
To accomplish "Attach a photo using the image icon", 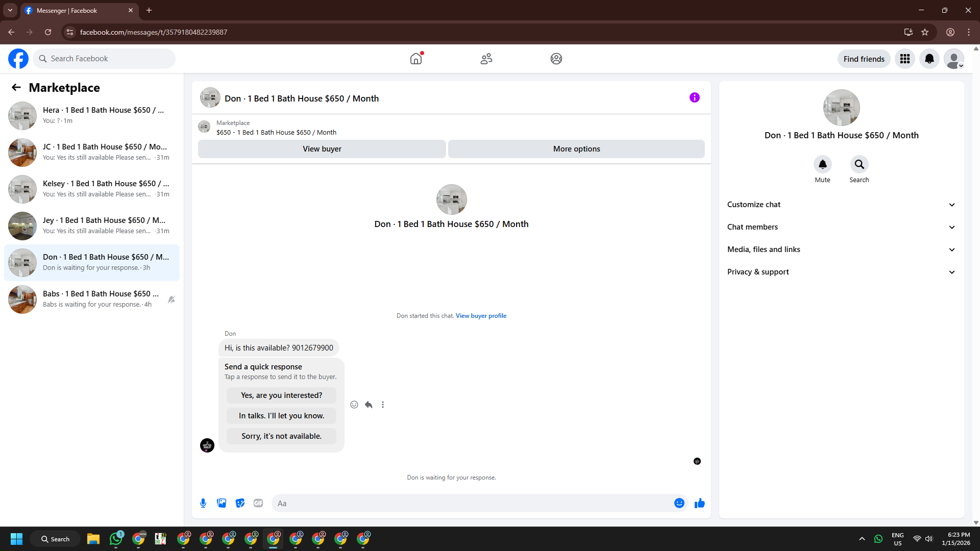I will pos(222,503).
